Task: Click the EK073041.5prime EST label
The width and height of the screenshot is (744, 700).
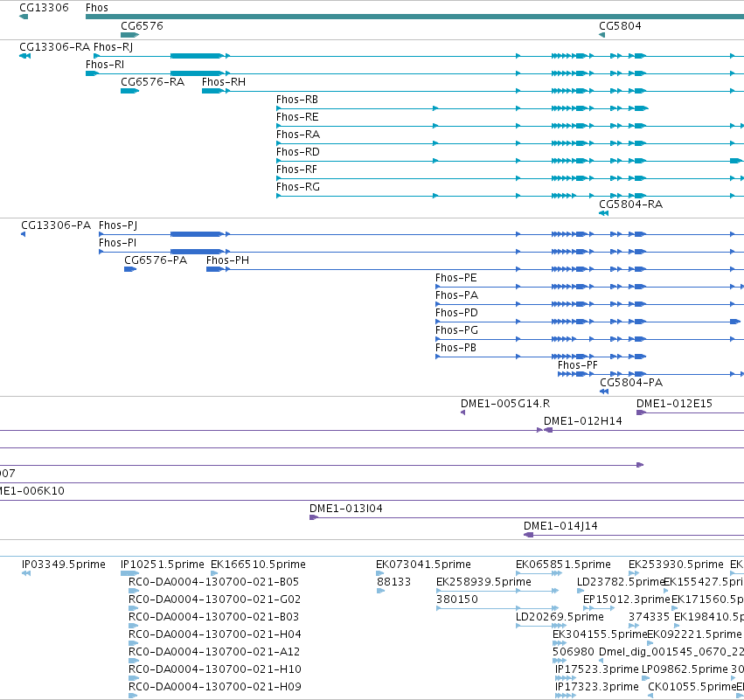Action: coord(423,565)
